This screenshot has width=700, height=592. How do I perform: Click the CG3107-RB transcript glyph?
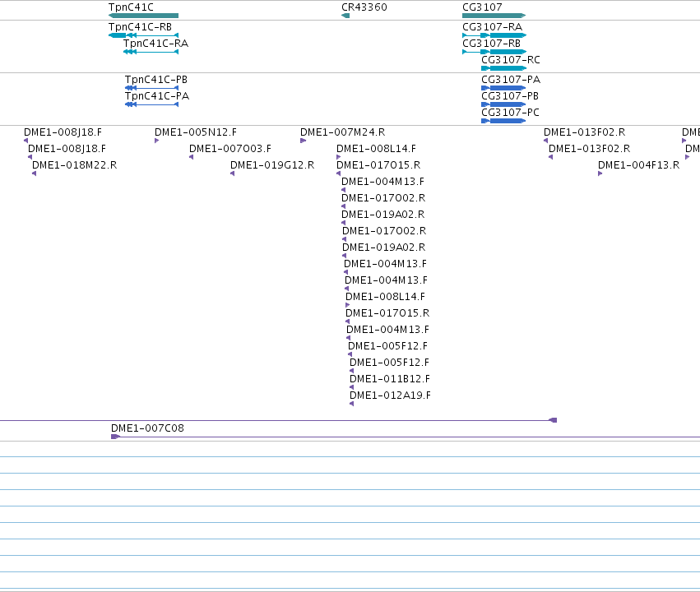pyautogui.click(x=494, y=52)
